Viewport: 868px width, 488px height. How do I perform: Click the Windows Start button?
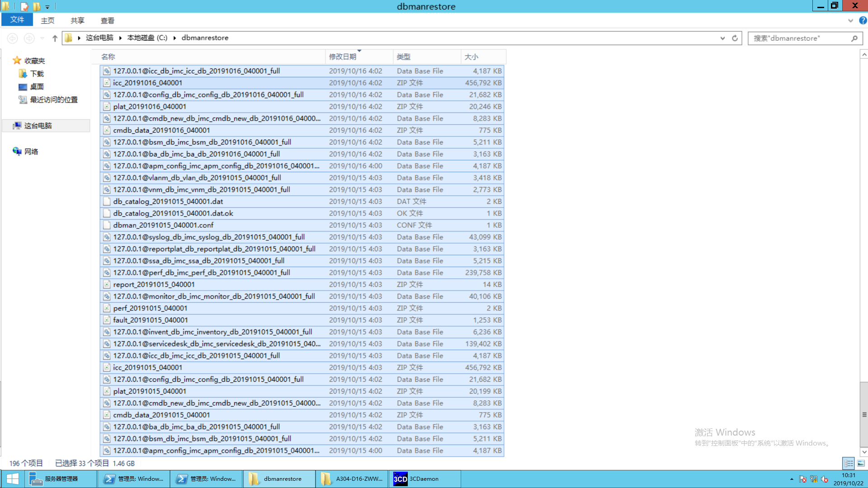(x=12, y=479)
